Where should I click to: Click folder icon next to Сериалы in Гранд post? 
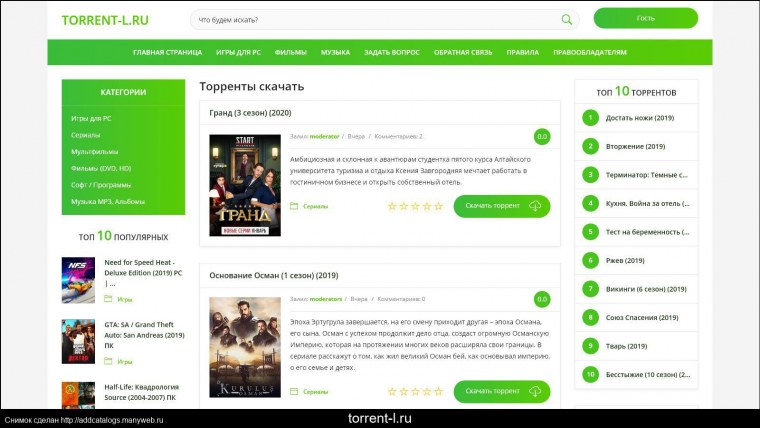294,206
